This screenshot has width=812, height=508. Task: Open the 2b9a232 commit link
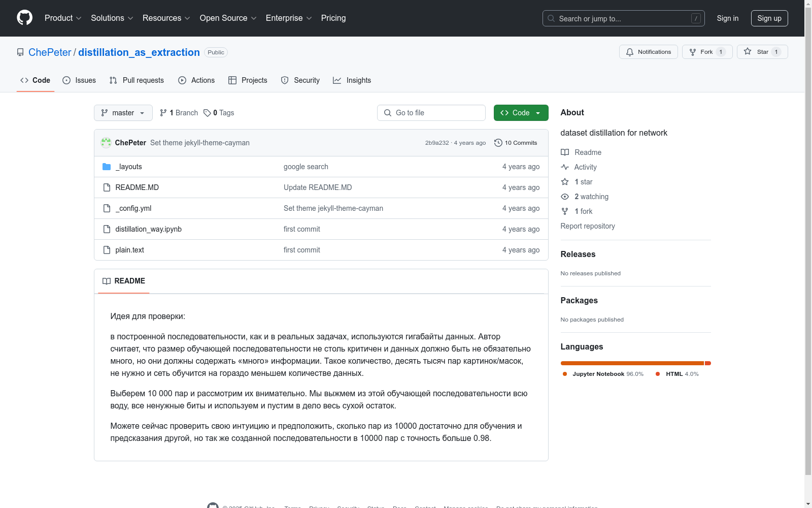pyautogui.click(x=437, y=143)
